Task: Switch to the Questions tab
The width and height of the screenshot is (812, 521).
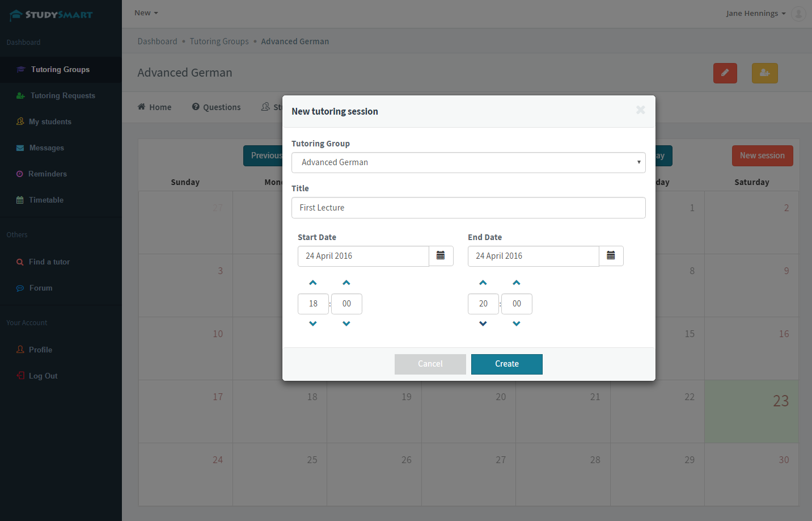Action: (x=216, y=107)
